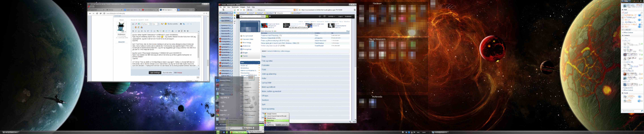Click the zoom magnifier icon in Opera's status bar
This screenshot has height=134, width=644.
[350, 122]
